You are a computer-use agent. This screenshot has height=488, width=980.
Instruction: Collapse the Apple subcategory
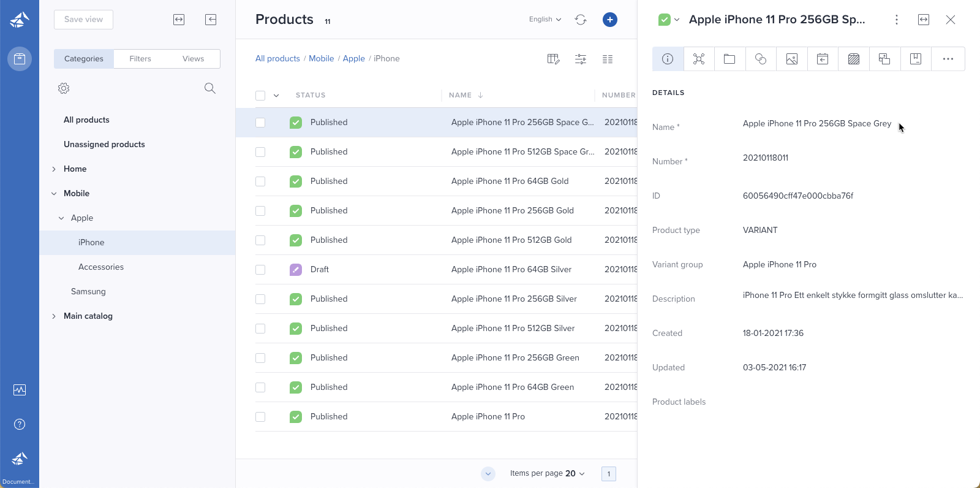61,218
